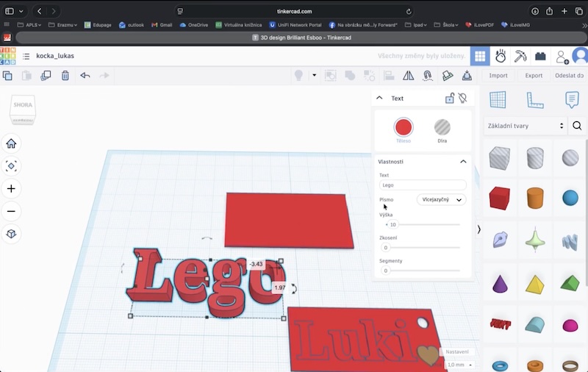The image size is (588, 372).
Task: Click the Fit all in view button
Action: tap(11, 165)
